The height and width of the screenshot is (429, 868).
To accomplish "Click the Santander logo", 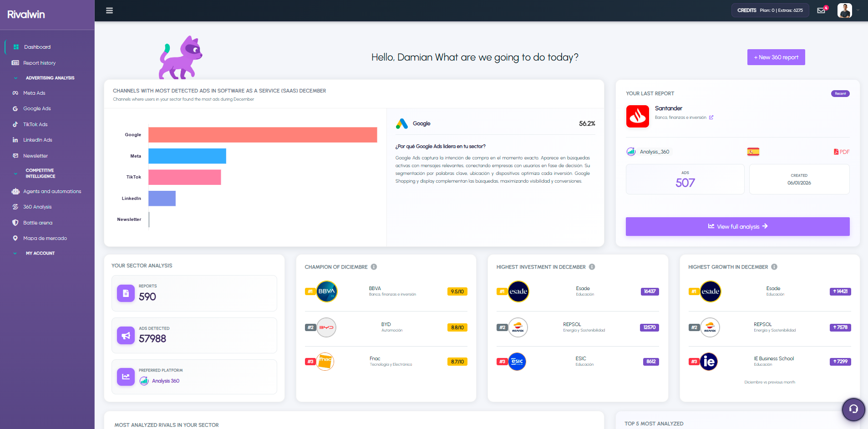I will 638,116.
